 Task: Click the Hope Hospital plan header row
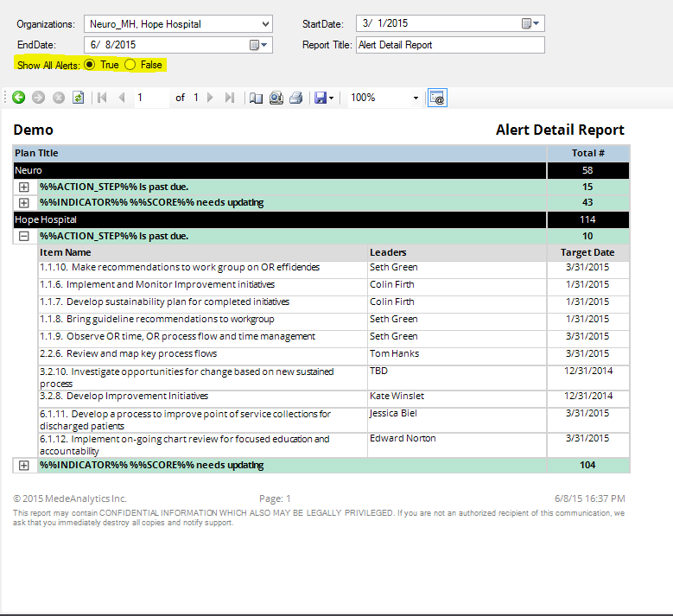[280, 219]
